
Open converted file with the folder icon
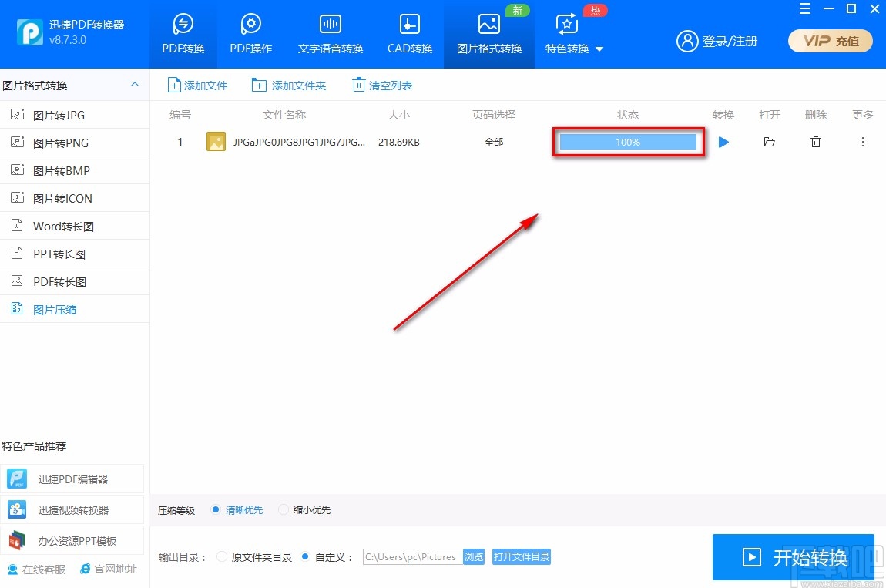coord(769,142)
